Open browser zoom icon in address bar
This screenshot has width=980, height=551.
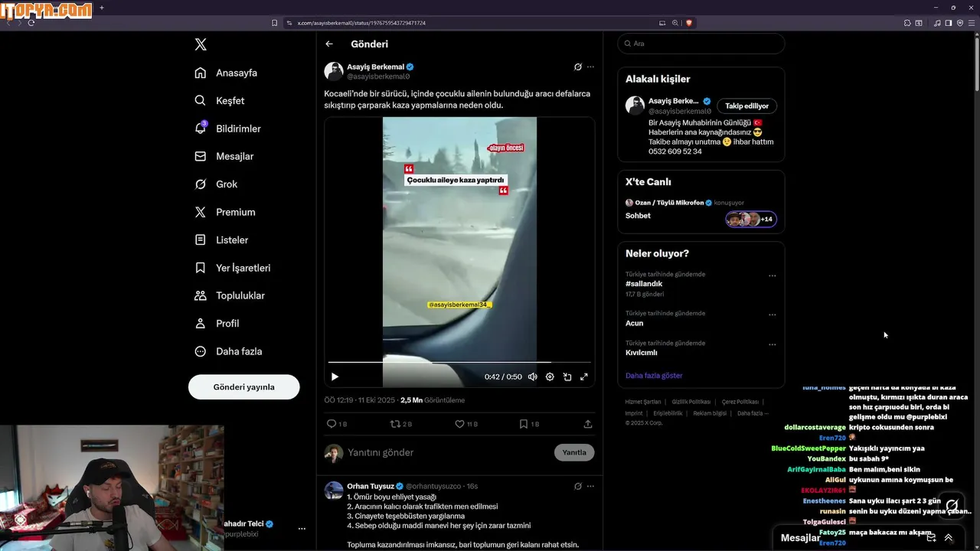tap(675, 23)
